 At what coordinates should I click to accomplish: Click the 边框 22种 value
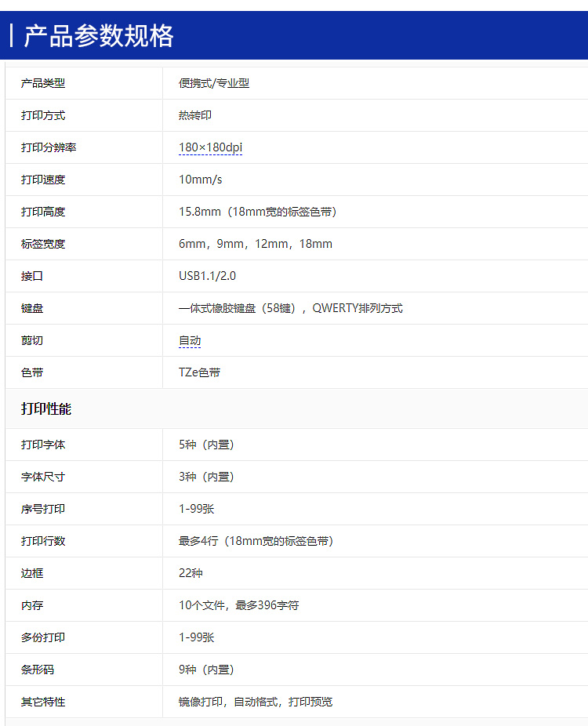191,573
